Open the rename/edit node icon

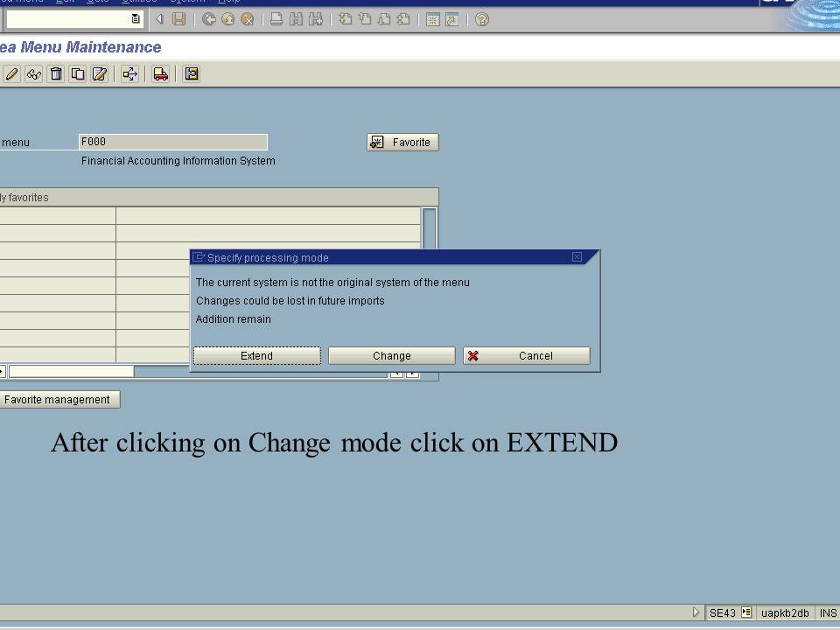tap(99, 73)
